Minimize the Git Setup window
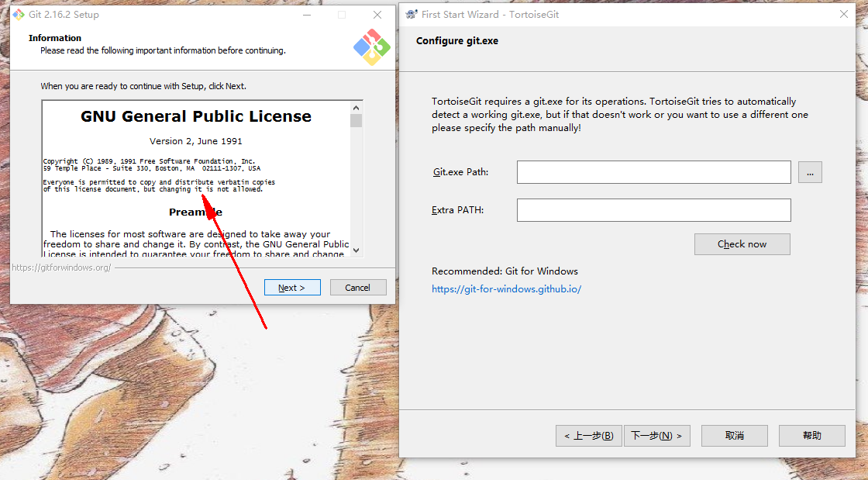The height and width of the screenshot is (480, 868). [x=307, y=15]
